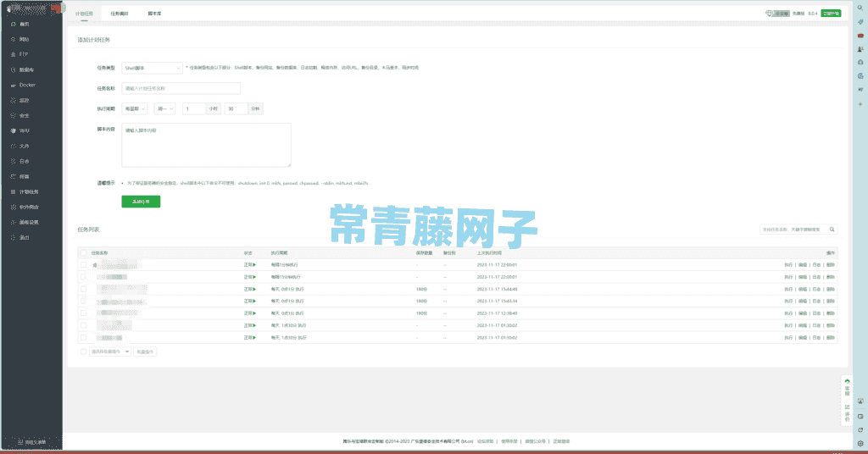Click the 执行周期 column header
This screenshot has height=454, width=868.
[x=279, y=252]
